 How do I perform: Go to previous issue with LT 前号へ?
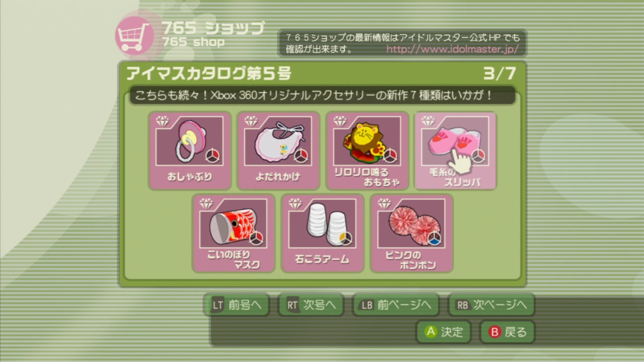pos(237,305)
